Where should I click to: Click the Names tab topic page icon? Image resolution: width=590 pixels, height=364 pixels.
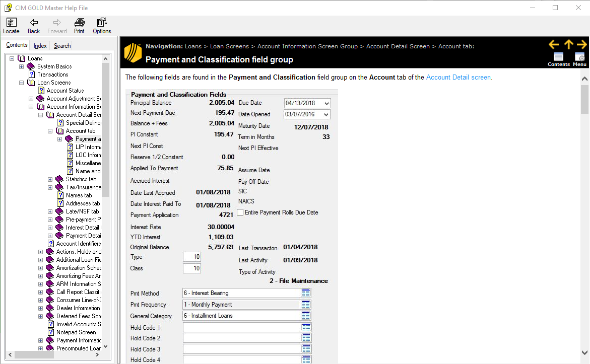click(60, 195)
